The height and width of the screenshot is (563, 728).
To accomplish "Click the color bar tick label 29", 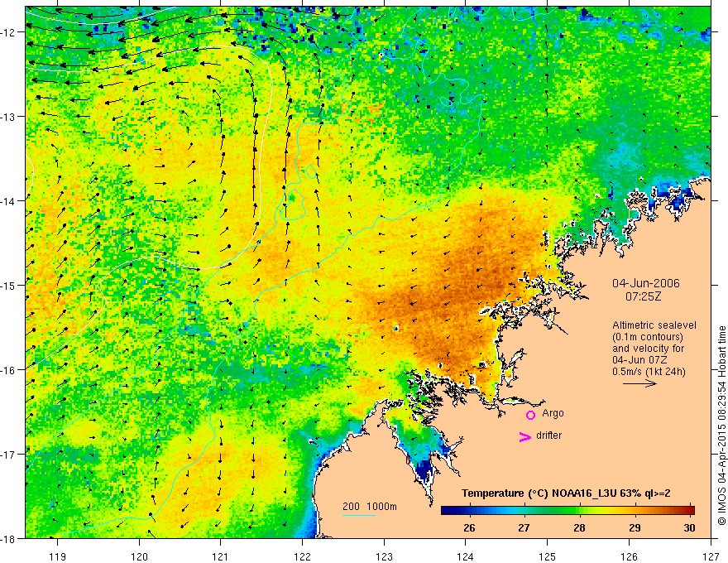I will coord(635,527).
